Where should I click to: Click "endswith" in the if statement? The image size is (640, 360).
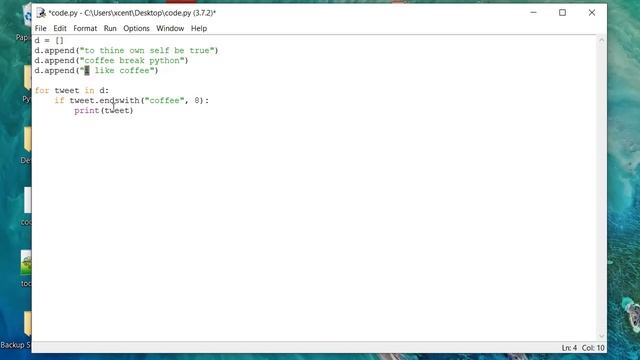point(119,100)
